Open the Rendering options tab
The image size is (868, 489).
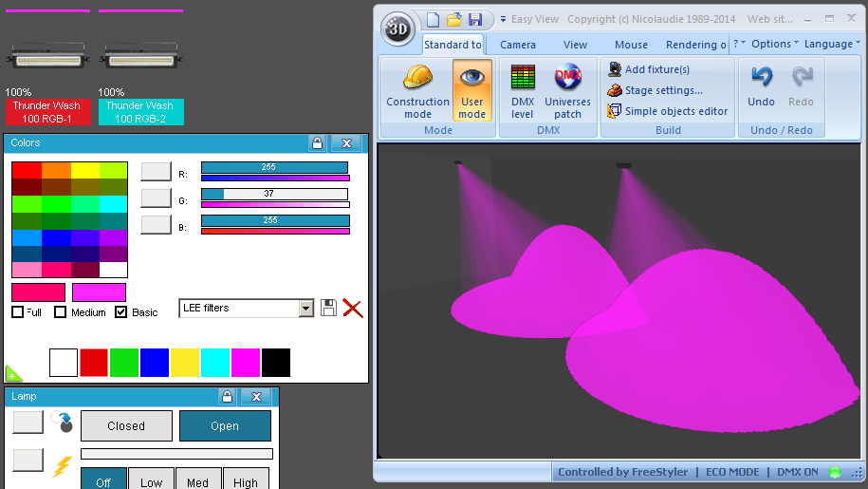coord(696,45)
